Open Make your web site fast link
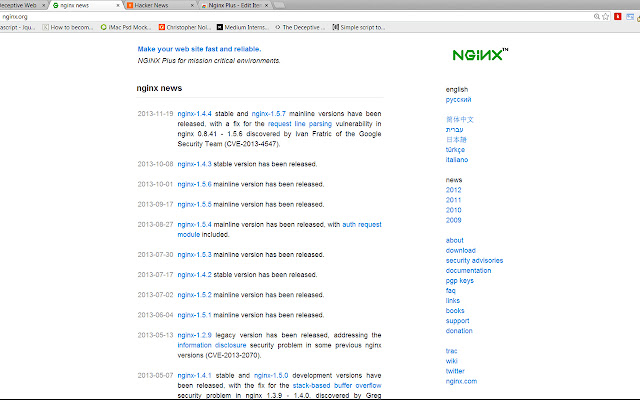Viewport: 640px width, 400px height. pyautogui.click(x=199, y=49)
